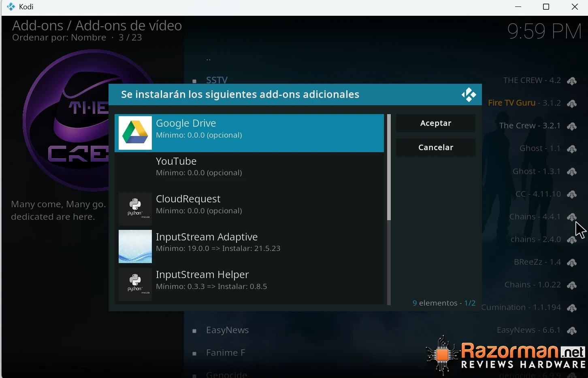Close the Kodi window
The width and height of the screenshot is (588, 378).
pos(575,7)
